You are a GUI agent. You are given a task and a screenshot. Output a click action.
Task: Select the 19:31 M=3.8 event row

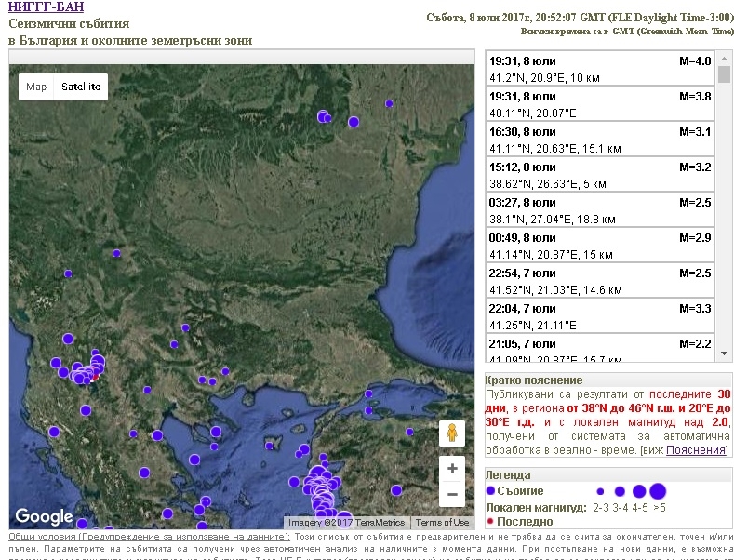pyautogui.click(x=600, y=104)
